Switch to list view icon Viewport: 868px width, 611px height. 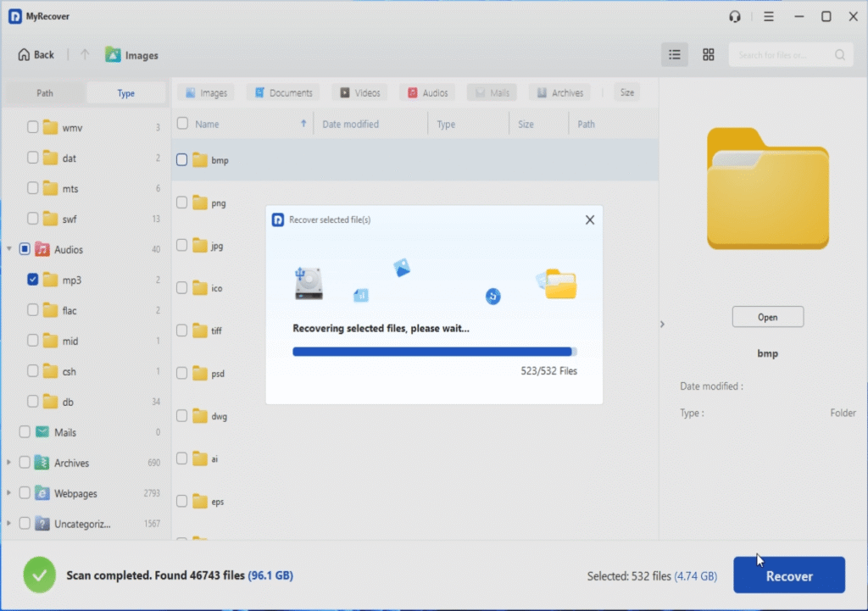click(674, 55)
